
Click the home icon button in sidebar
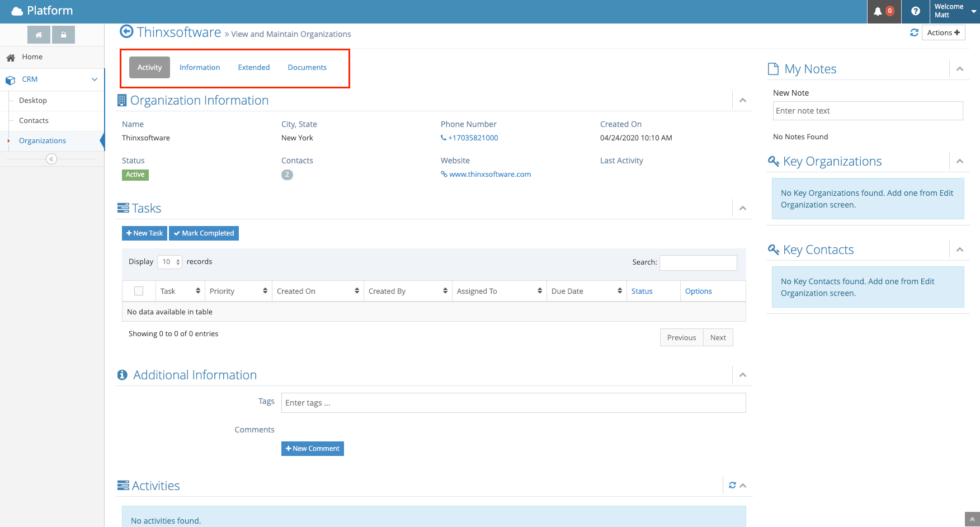39,35
